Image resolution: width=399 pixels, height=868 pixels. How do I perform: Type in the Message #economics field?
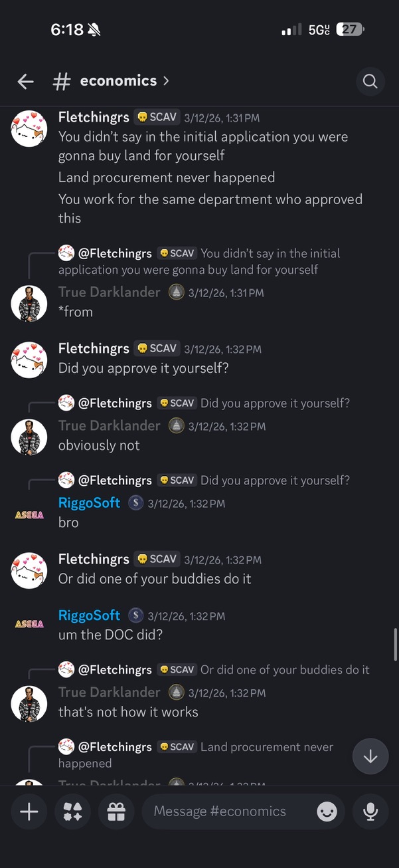[x=226, y=812]
